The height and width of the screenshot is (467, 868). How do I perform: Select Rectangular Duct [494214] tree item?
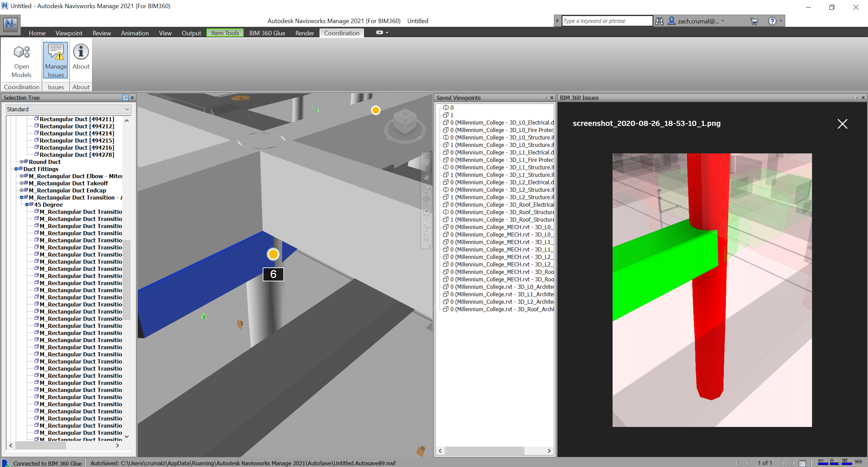(x=77, y=133)
